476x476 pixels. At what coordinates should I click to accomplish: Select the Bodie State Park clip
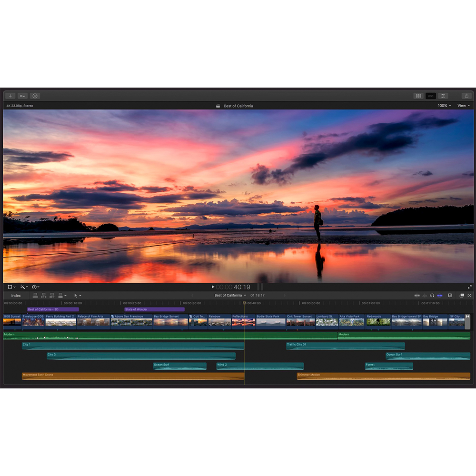[x=270, y=322]
